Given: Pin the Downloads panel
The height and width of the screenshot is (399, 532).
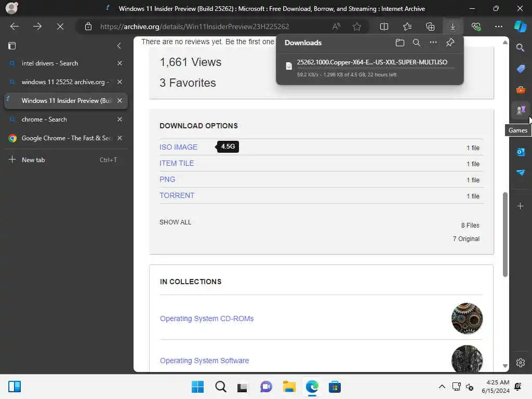Looking at the screenshot, I should click(x=450, y=43).
